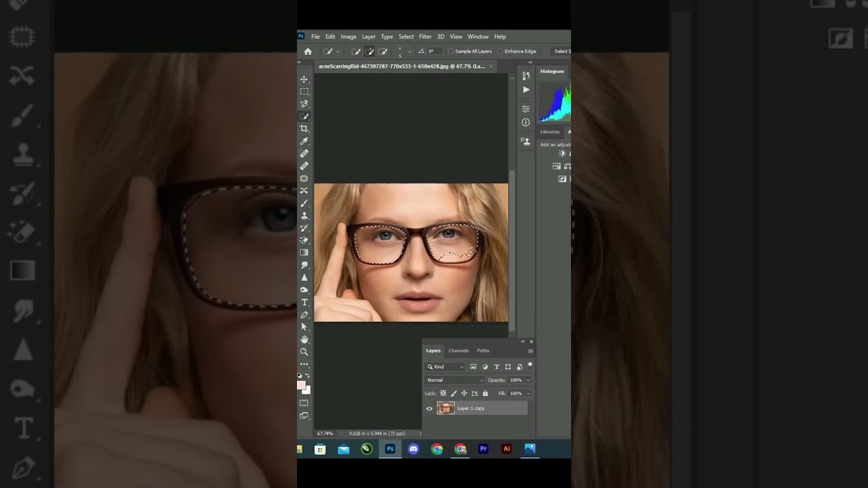The width and height of the screenshot is (868, 488).
Task: Select the Brush tool
Action: click(x=304, y=203)
